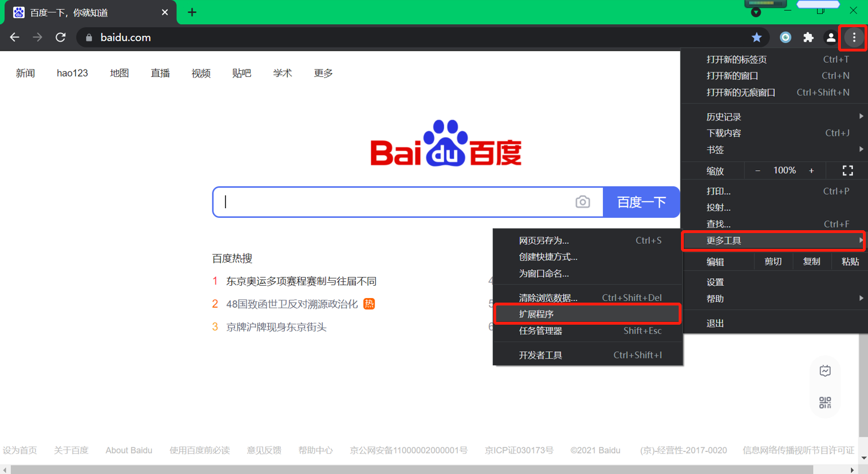Choose 查找... from the menu
868x474 pixels.
(x=774, y=224)
